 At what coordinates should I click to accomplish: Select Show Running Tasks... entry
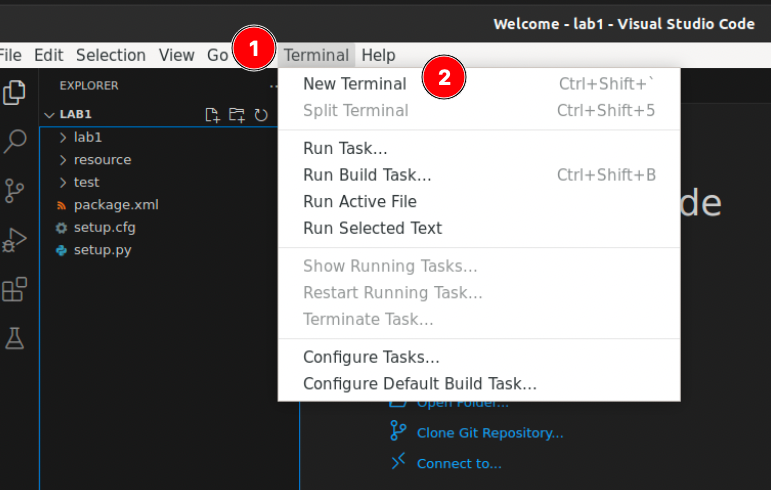point(479,266)
